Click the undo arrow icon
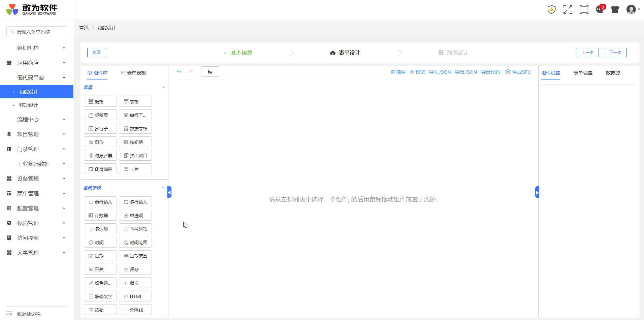The image size is (644, 320). pyautogui.click(x=179, y=72)
